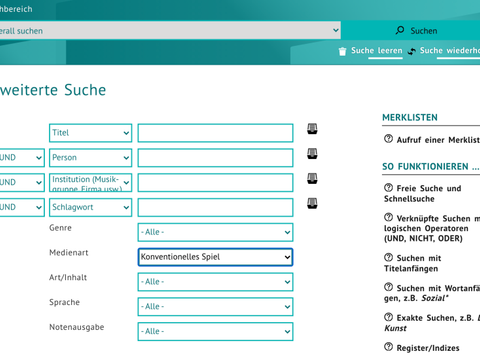The image size is (480, 360).
Task: Open Medienart dropdown showing Konventionelles Spiel
Action: click(215, 257)
